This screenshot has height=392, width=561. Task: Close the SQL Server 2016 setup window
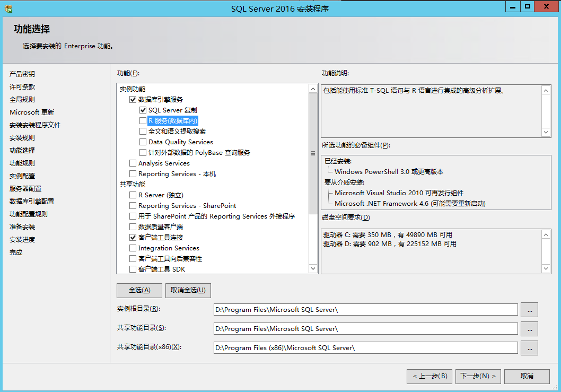(x=546, y=7)
